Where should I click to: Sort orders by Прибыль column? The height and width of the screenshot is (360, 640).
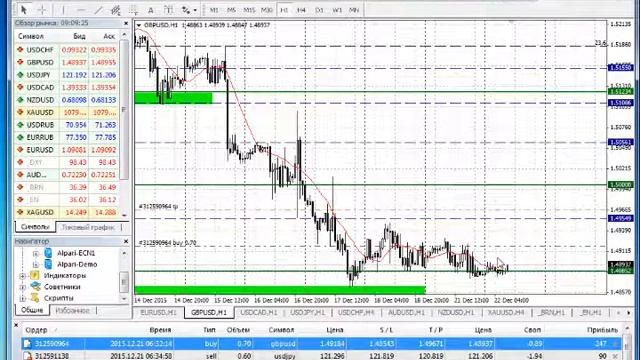coord(602,330)
